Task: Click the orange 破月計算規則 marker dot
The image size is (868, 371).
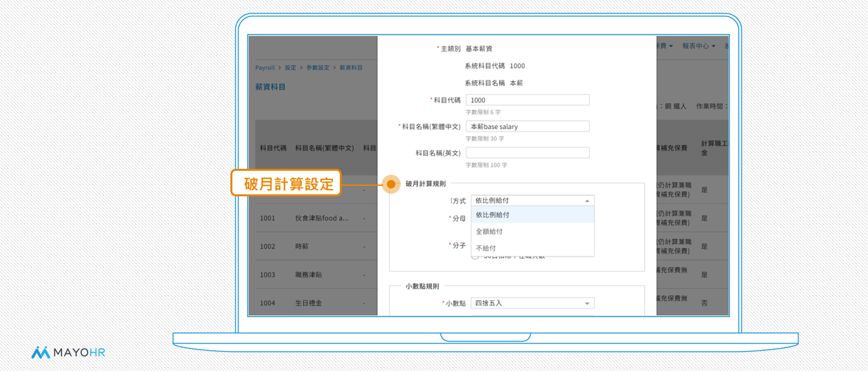Action: [391, 185]
